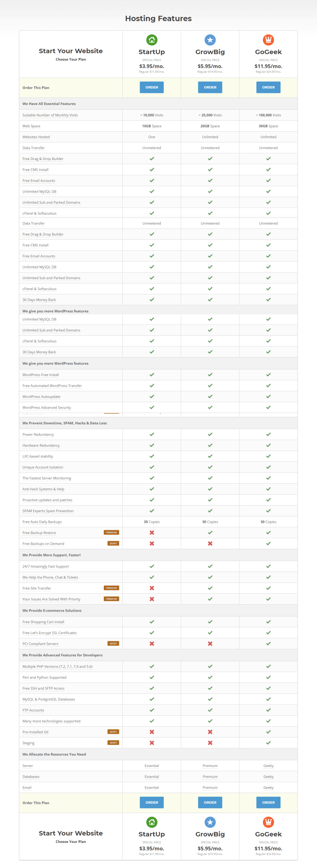Click red X for StartUp Free Site Transfer
This screenshot has width=317, height=868.
[x=152, y=588]
